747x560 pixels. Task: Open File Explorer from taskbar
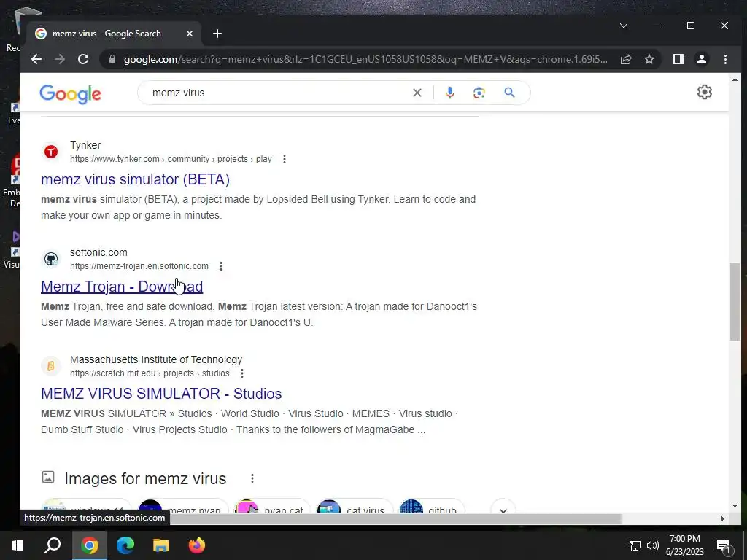[x=161, y=545]
